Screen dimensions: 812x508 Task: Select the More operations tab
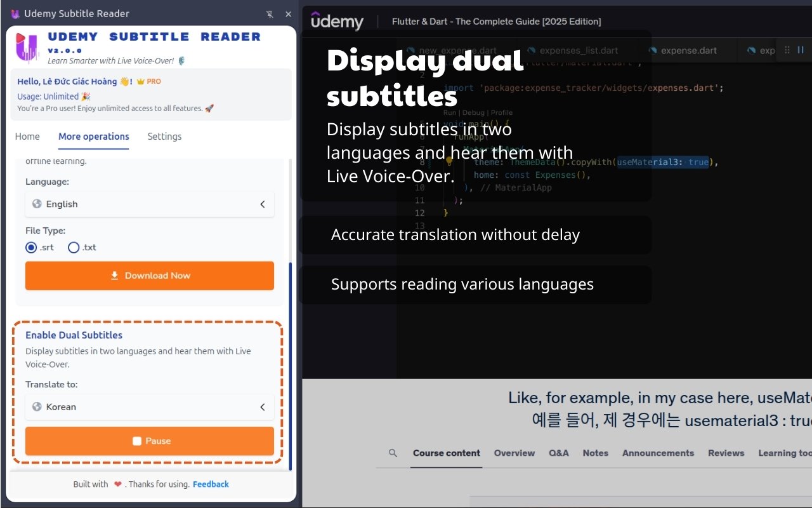pyautogui.click(x=94, y=137)
